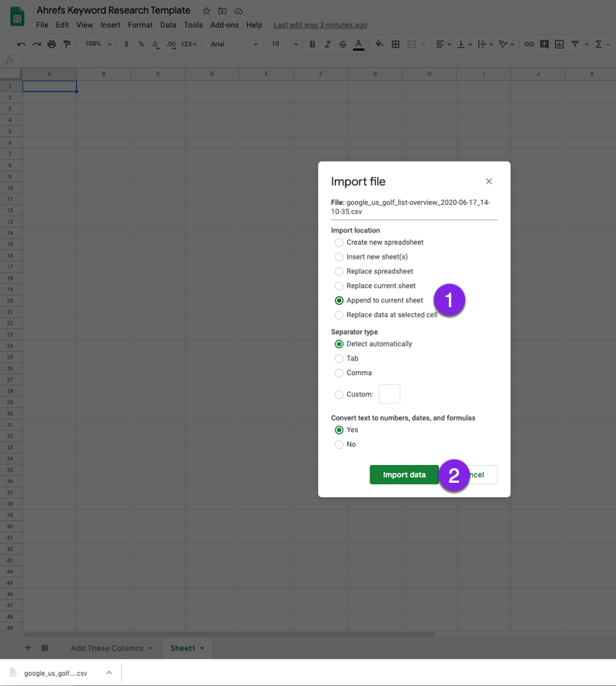
Task: Open the All sheets list icon
Action: [x=45, y=648]
